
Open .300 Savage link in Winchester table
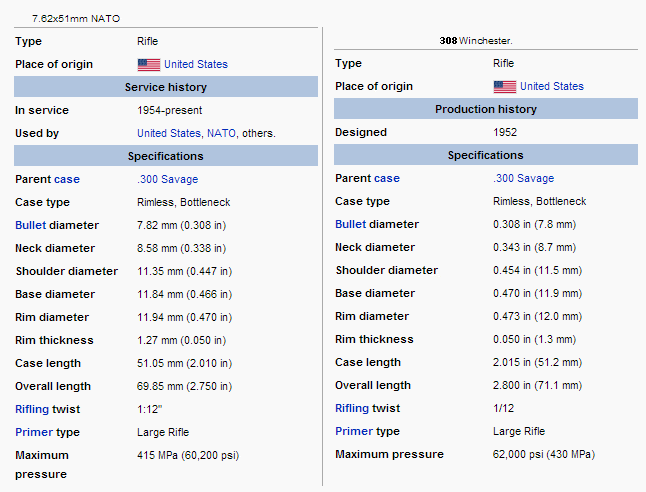[x=524, y=178]
